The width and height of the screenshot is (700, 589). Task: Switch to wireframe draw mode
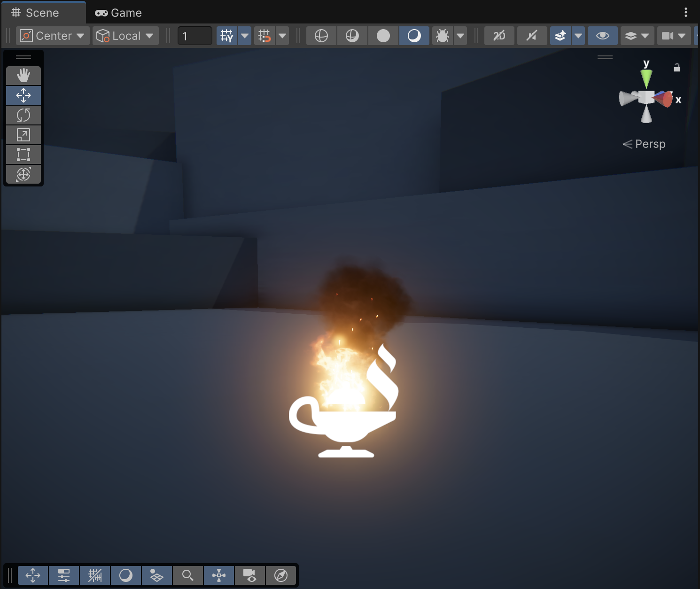[x=321, y=36]
